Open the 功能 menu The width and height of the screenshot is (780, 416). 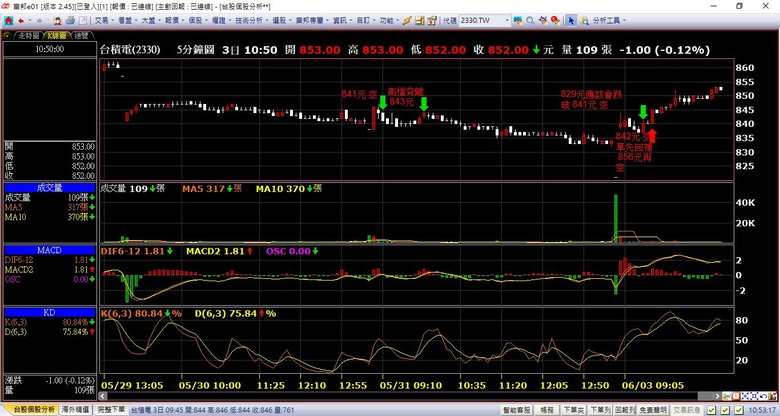click(389, 20)
